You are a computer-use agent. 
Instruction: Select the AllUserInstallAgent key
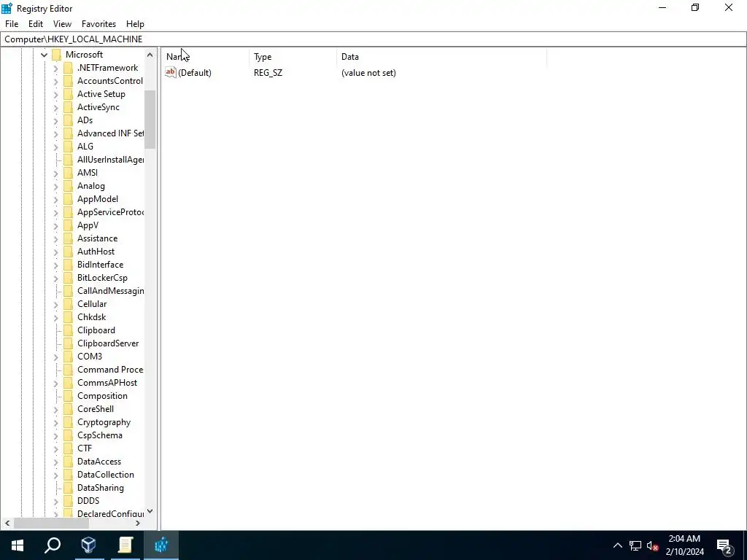click(110, 160)
